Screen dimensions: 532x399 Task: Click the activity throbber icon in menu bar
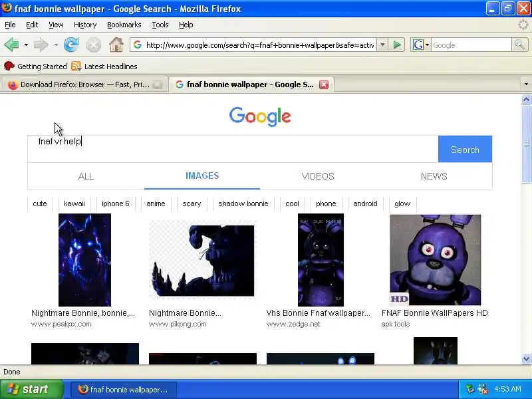523,25
